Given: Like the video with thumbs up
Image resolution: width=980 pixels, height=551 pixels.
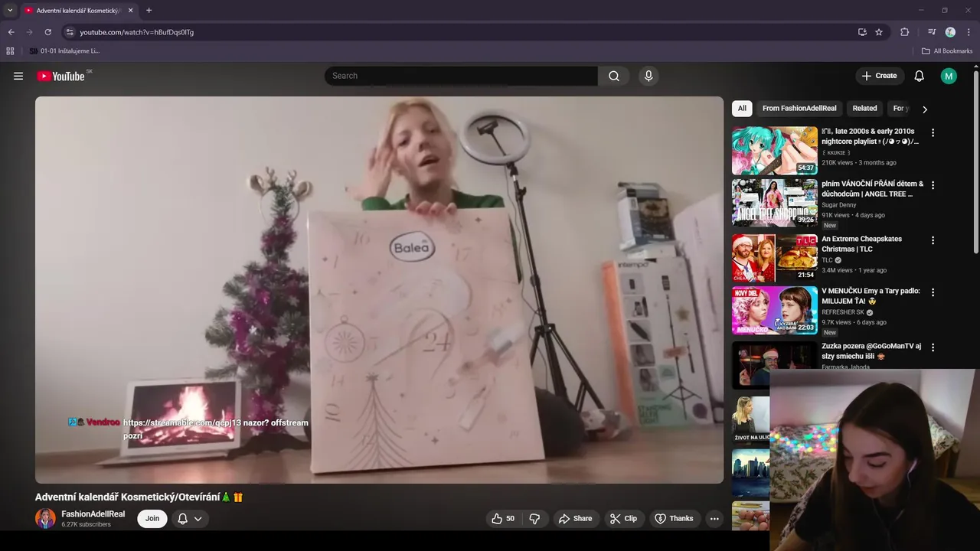Looking at the screenshot, I should pyautogui.click(x=503, y=519).
